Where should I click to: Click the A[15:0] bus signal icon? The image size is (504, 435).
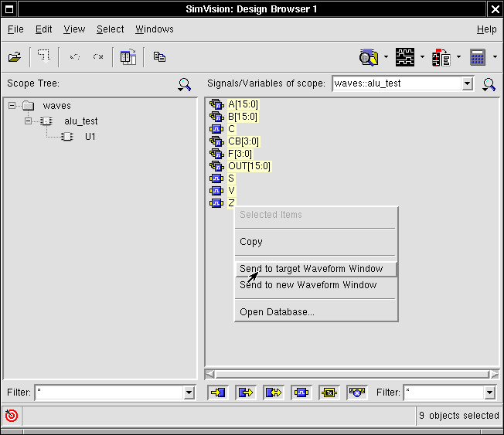pos(216,104)
